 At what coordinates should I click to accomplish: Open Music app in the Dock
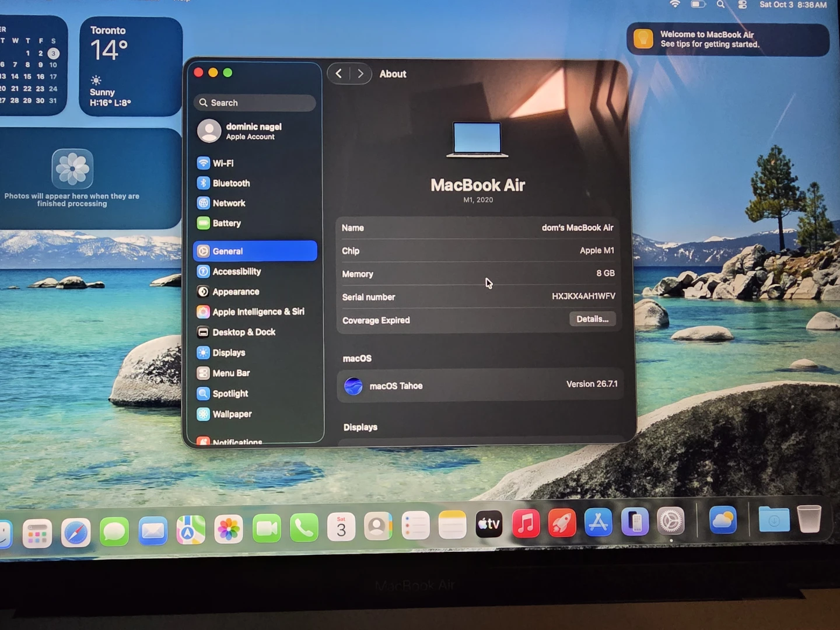tap(526, 523)
